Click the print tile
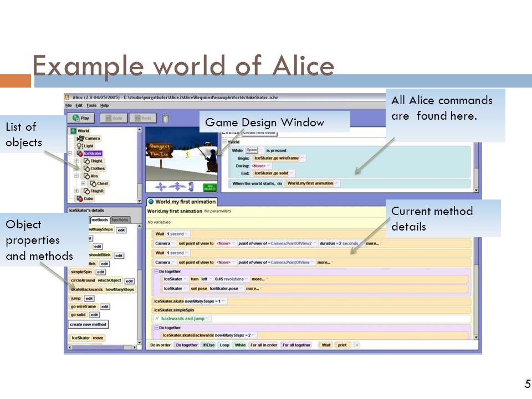The image size is (532, 399). (x=342, y=345)
